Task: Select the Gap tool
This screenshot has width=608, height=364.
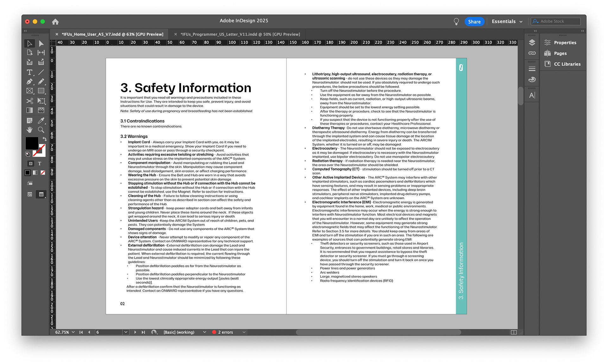Action: (41, 52)
